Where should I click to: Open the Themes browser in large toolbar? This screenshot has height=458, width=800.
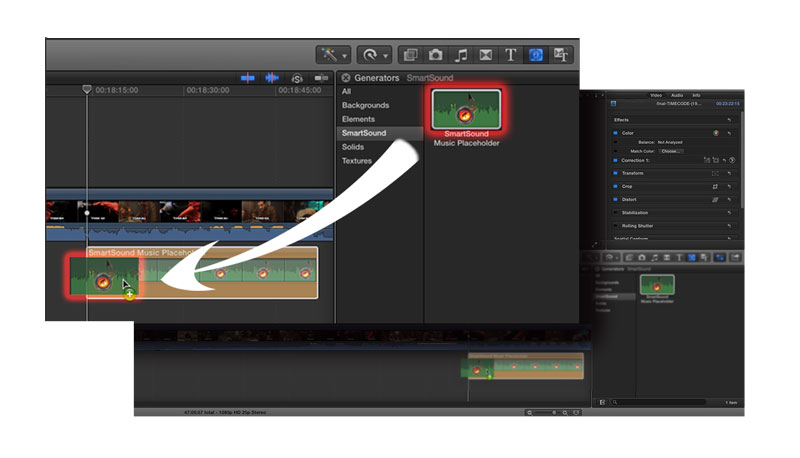(560, 55)
